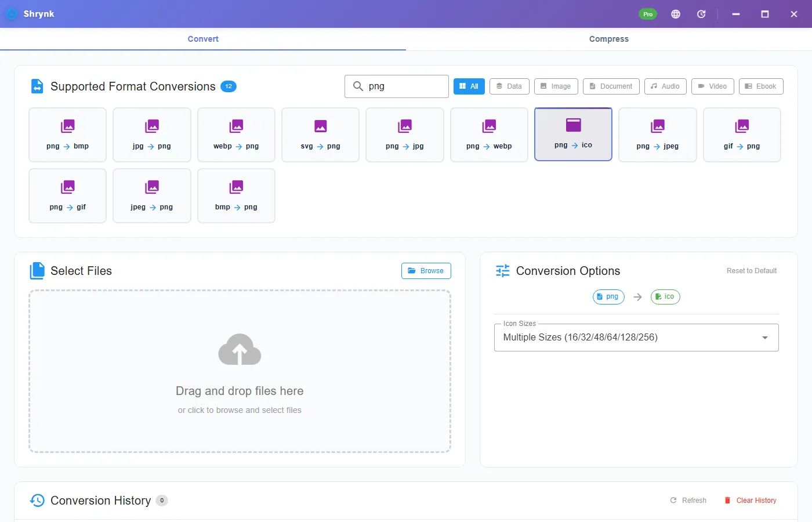Click the Browse button

[426, 271]
